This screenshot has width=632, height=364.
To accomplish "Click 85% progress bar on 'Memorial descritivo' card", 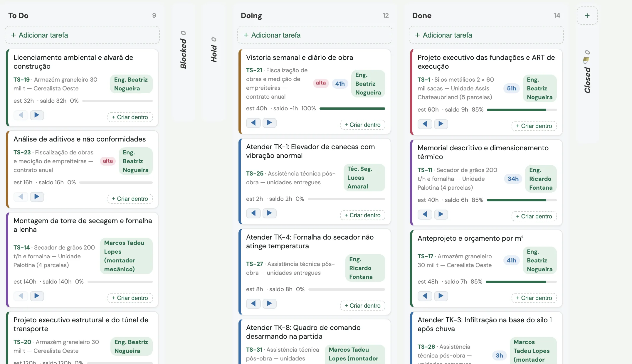I will pos(522,200).
